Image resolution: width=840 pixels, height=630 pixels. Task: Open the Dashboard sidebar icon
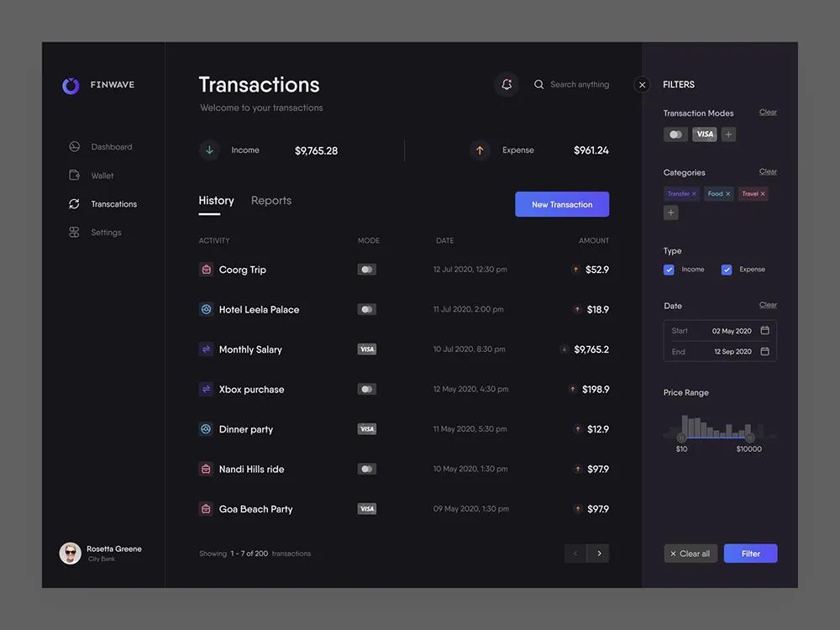(x=75, y=146)
